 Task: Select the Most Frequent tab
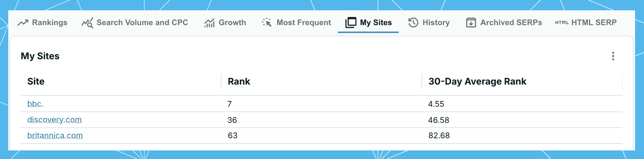click(296, 22)
